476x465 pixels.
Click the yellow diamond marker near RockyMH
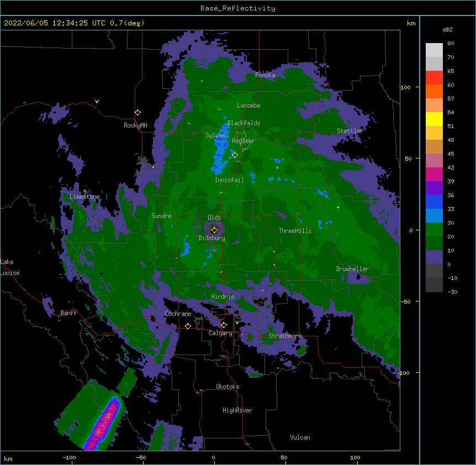pyautogui.click(x=137, y=113)
